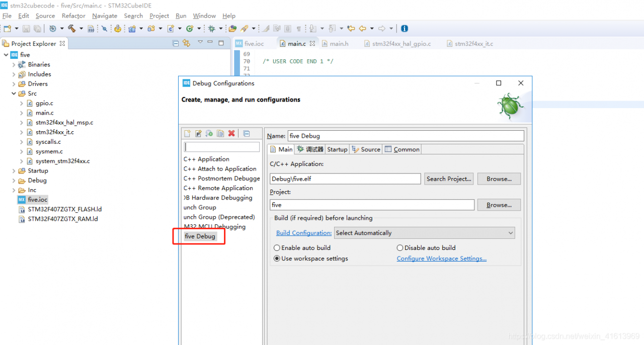
Task: Switch to the Source tab
Action: 366,149
